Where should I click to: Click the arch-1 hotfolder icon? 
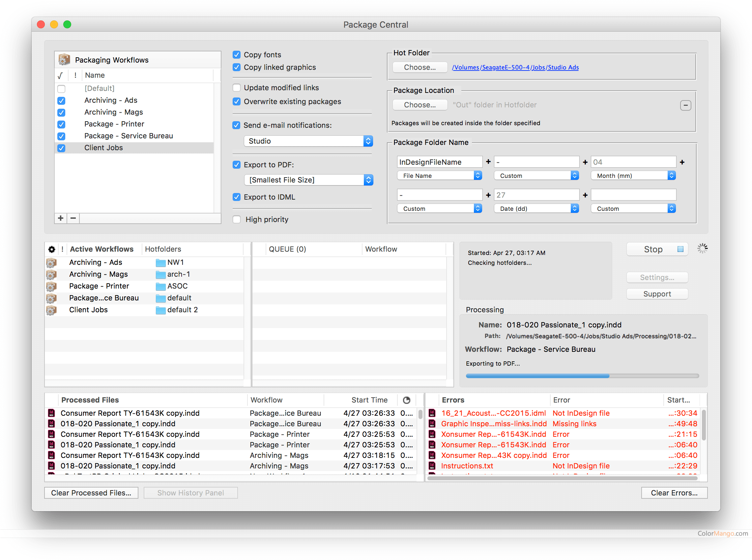160,275
